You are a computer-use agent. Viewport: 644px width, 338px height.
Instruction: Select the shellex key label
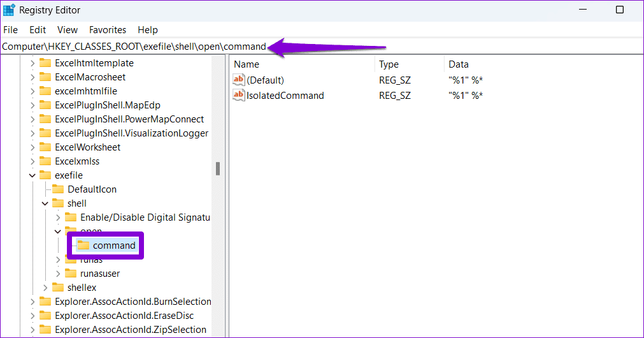(x=82, y=288)
